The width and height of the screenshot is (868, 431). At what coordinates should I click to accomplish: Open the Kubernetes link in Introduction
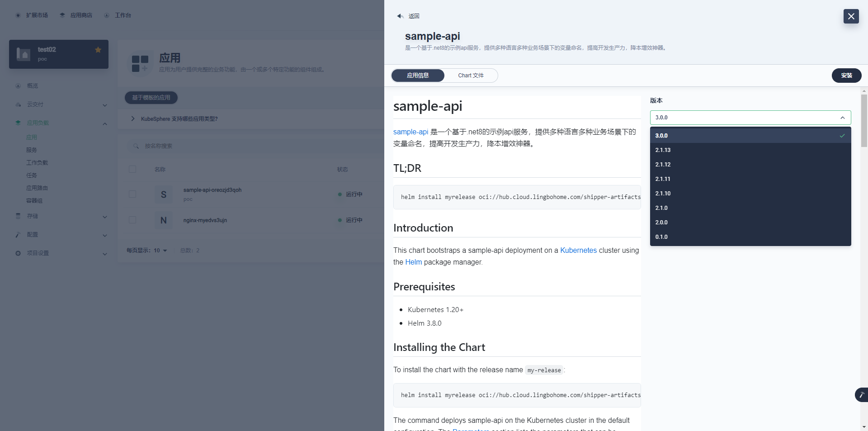pos(578,250)
